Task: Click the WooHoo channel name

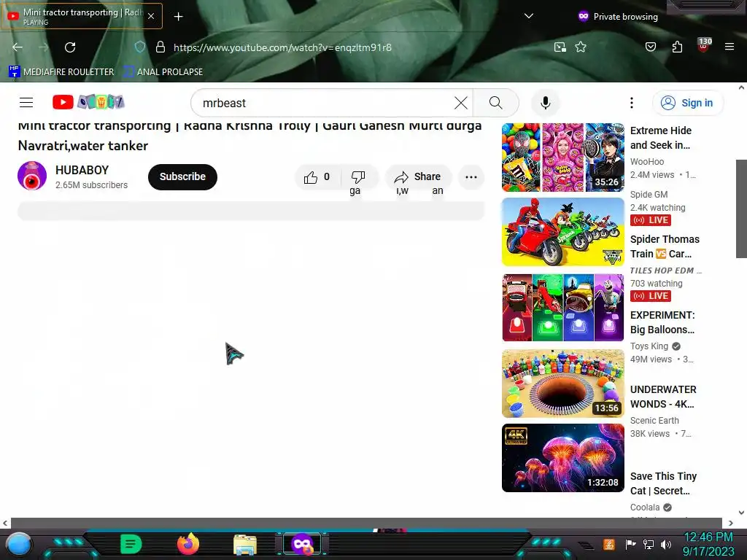Action: (646, 162)
